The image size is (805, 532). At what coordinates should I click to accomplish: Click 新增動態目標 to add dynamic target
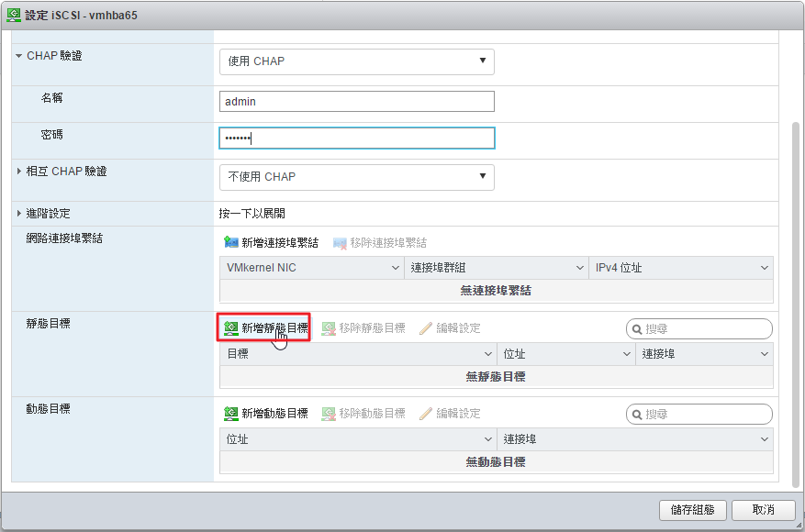266,414
